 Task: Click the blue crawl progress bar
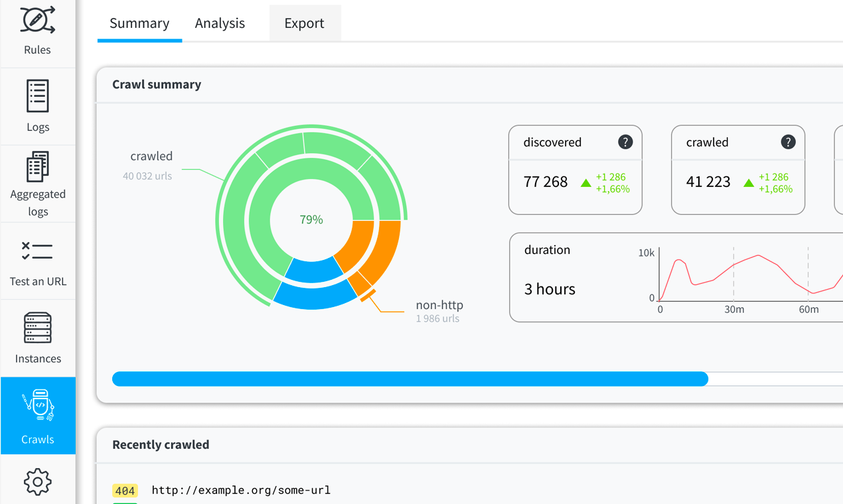[410, 379]
